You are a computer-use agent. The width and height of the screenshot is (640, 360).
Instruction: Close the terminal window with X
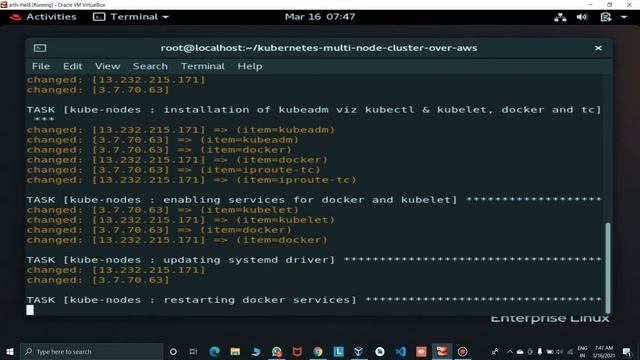(x=598, y=48)
